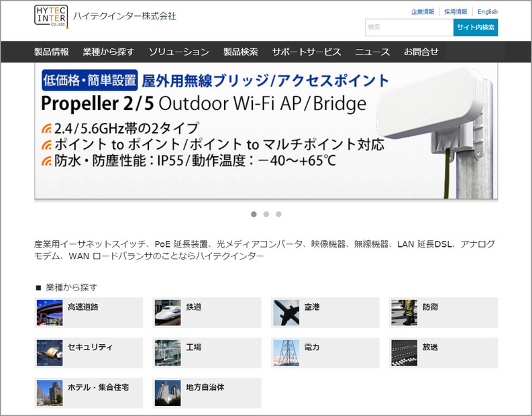Open the 電力 industry link

coord(312,347)
